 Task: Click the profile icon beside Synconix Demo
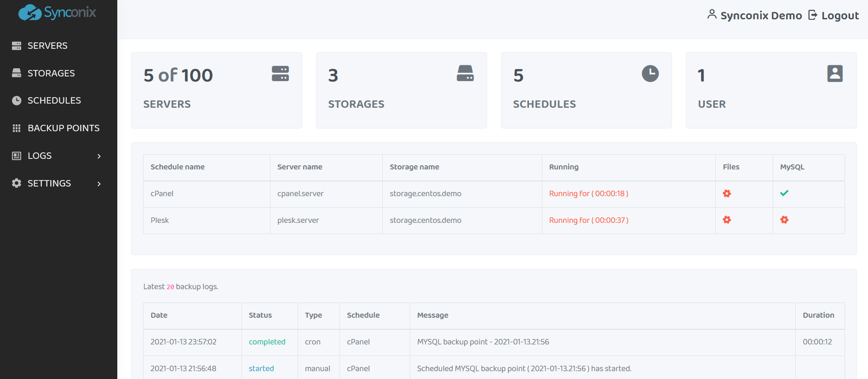tap(712, 15)
